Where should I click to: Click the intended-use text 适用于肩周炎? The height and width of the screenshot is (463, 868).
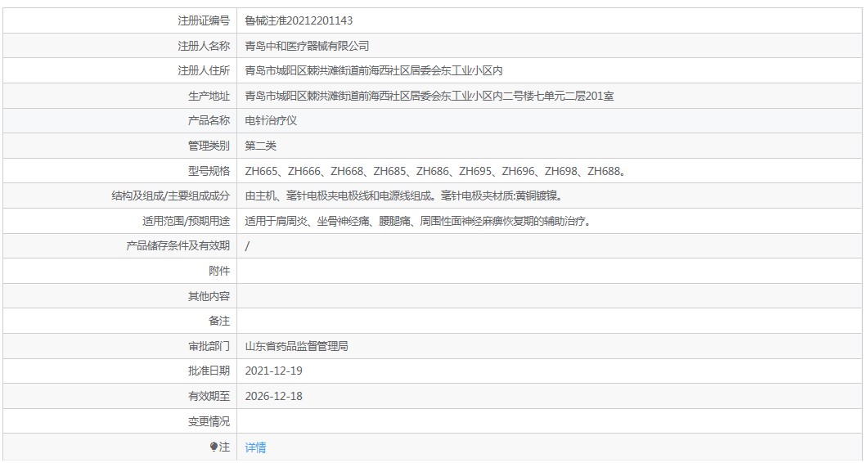tap(418, 221)
